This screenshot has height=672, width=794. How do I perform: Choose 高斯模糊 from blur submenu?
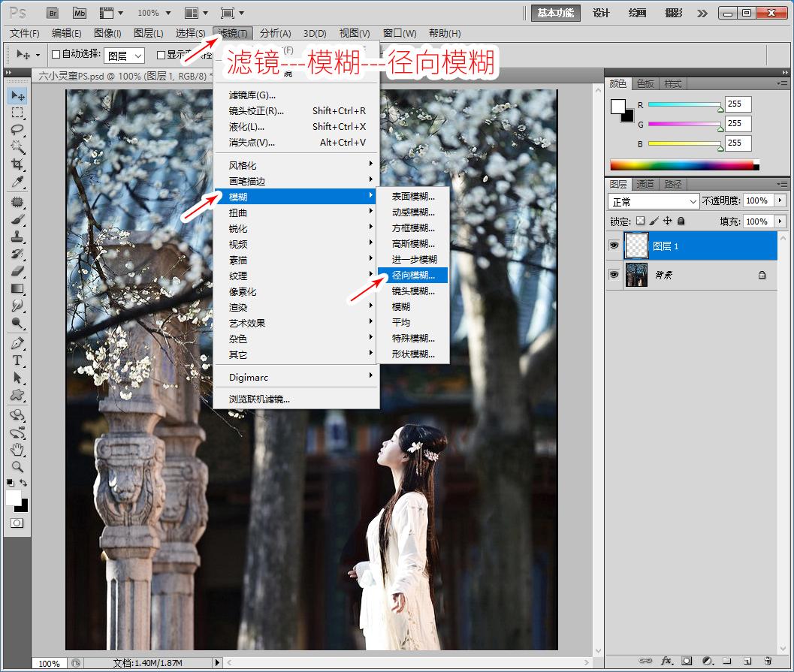pos(412,243)
